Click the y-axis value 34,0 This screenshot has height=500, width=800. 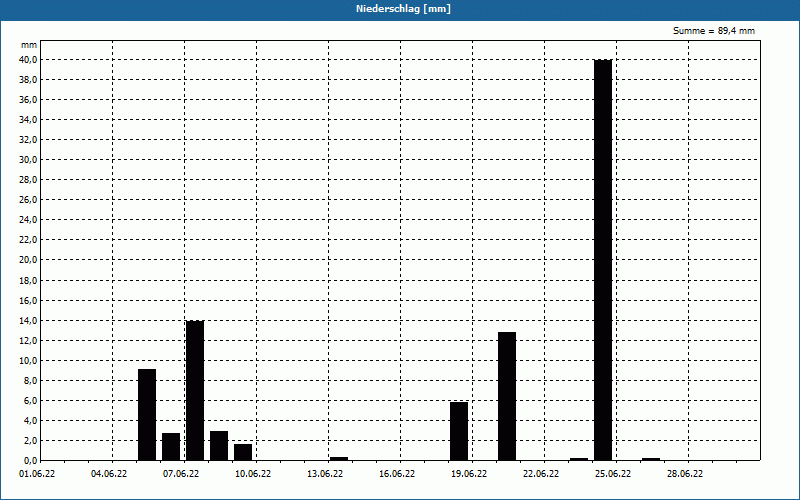pos(29,120)
